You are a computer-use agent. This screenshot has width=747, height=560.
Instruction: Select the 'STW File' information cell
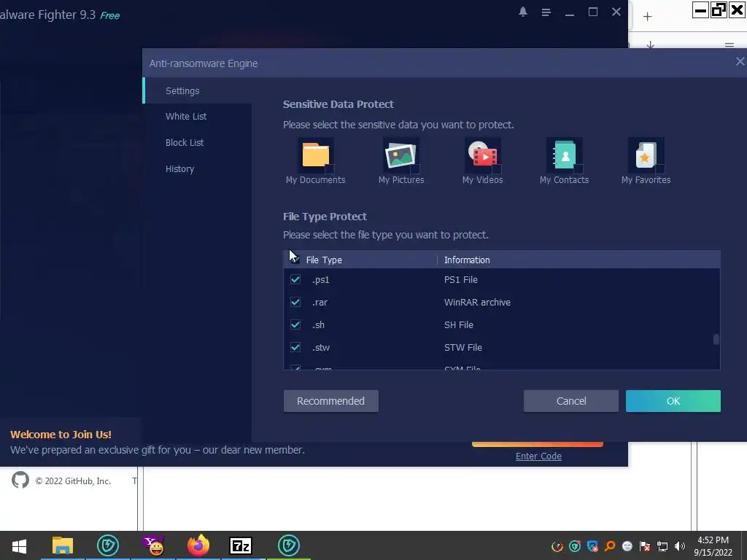tap(463, 348)
